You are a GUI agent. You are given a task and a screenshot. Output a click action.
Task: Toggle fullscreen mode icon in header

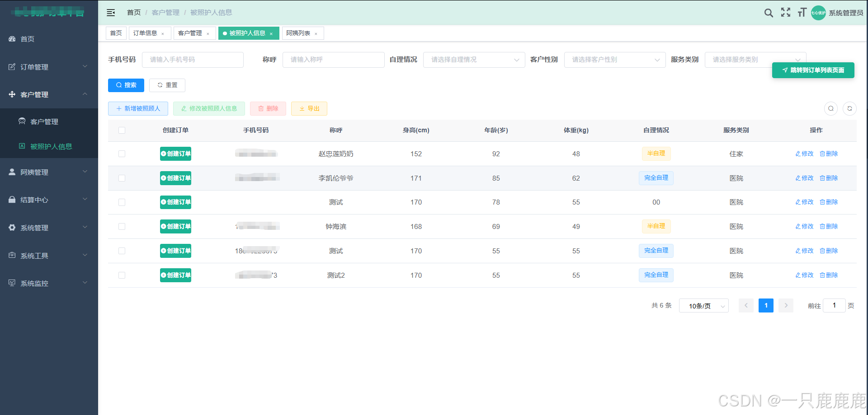click(786, 13)
